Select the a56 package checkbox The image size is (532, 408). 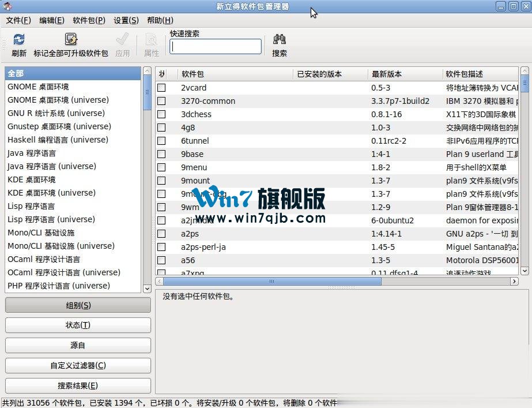(161, 260)
